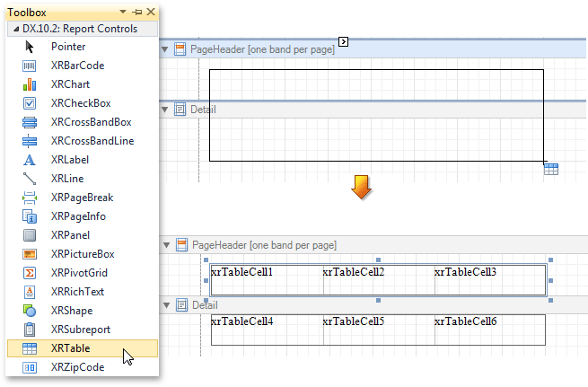Select the XRPictureBox icon
The width and height of the screenshot is (588, 387).
[x=30, y=254]
